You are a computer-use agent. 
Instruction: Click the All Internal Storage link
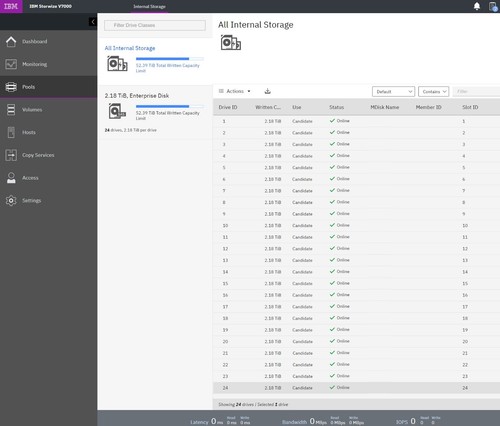coord(130,48)
